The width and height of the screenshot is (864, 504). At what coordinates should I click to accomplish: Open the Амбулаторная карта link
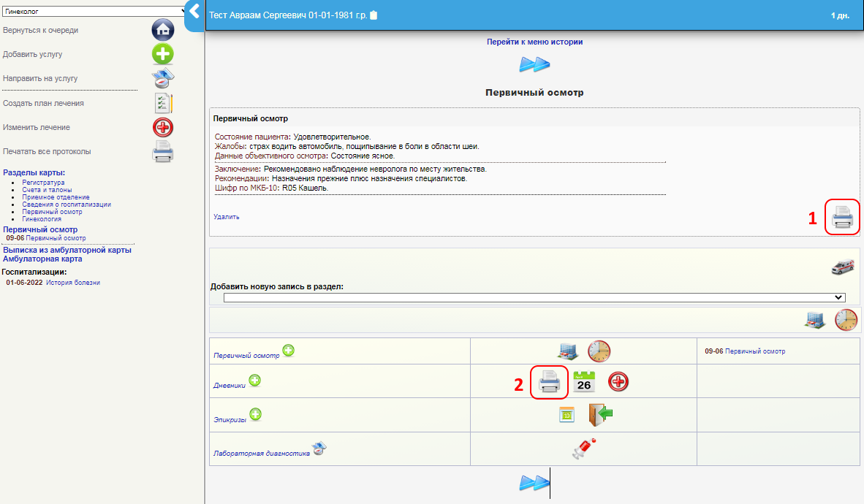(42, 259)
